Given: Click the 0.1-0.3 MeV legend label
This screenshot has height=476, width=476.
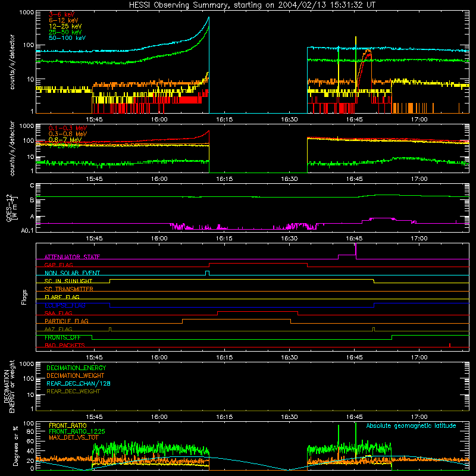Looking at the screenshot, I should pos(68,128).
